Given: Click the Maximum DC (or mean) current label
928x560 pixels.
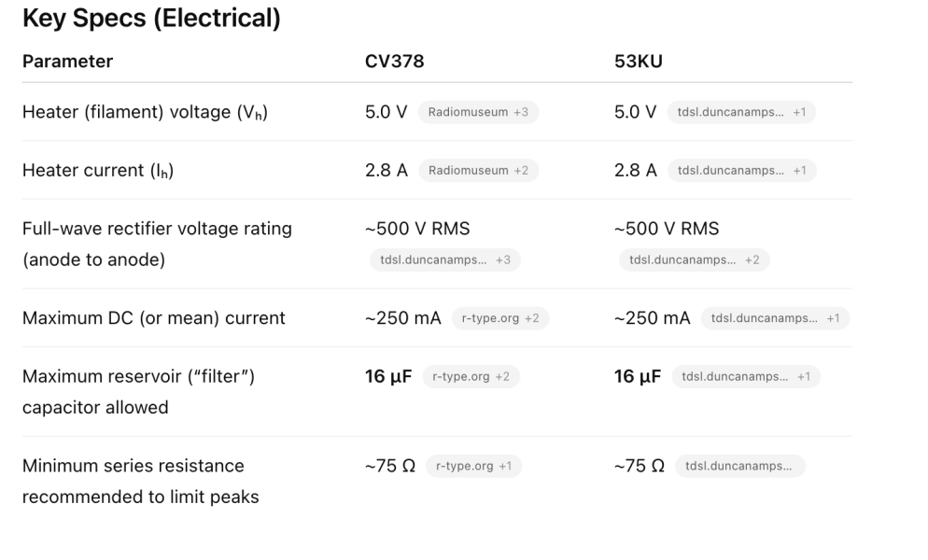Looking at the screenshot, I should click(154, 318).
